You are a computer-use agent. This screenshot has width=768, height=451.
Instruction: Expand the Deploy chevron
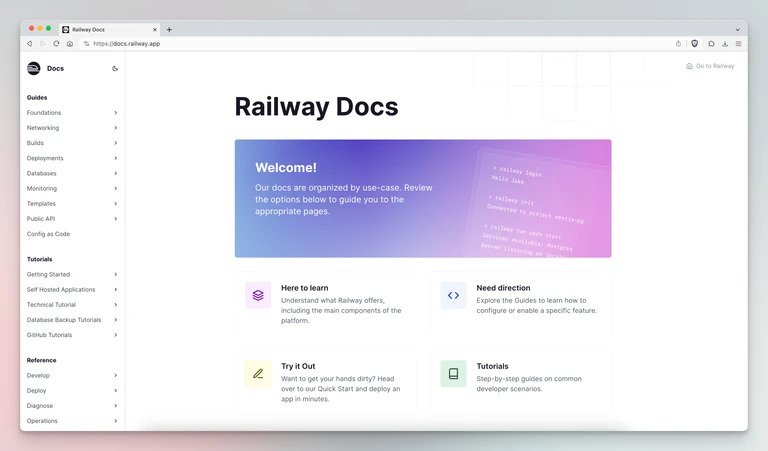pyautogui.click(x=116, y=391)
